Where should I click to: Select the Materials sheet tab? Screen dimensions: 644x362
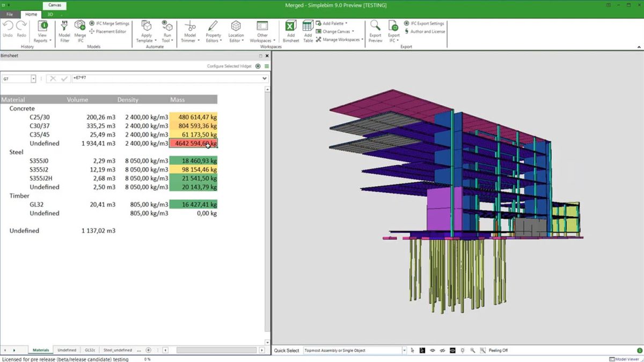point(40,350)
